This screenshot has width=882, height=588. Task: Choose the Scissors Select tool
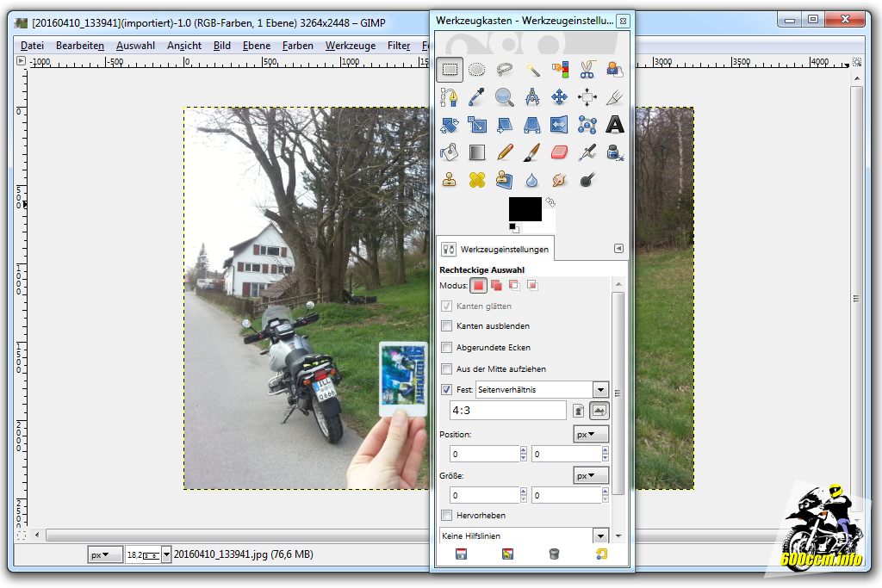[x=587, y=70]
